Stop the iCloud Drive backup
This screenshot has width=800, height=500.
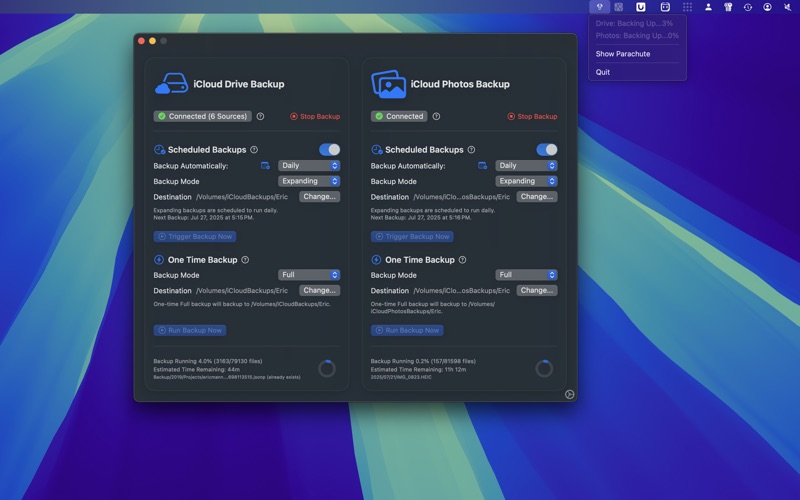click(315, 116)
